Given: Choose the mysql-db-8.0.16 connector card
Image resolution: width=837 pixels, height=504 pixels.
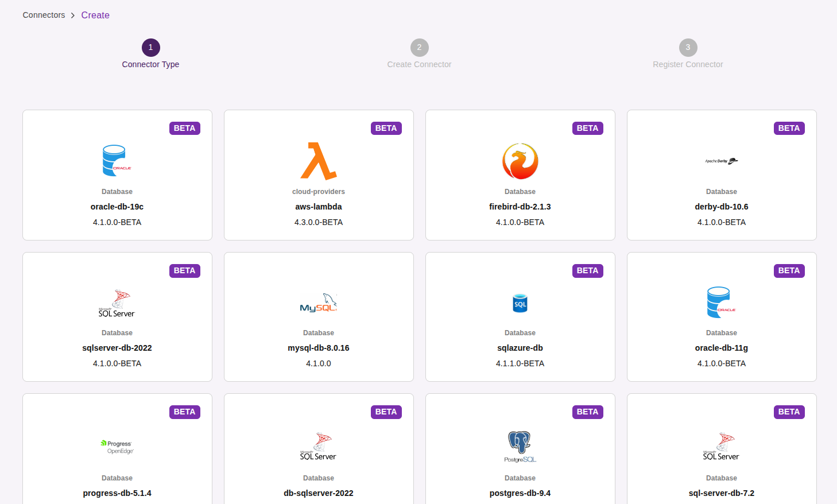Looking at the screenshot, I should (318, 316).
